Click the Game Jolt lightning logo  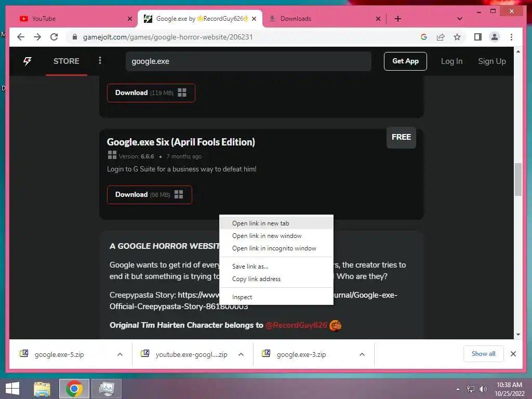tap(28, 61)
